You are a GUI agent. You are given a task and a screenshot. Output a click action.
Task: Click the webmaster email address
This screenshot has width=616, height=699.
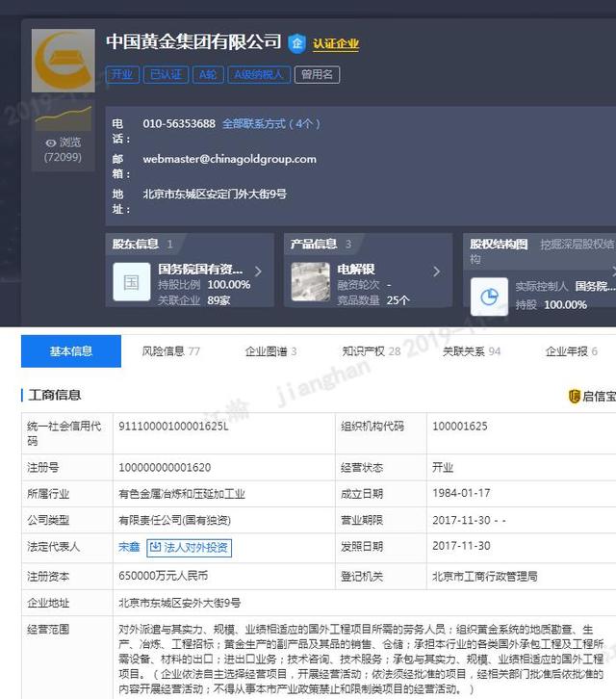coord(229,159)
